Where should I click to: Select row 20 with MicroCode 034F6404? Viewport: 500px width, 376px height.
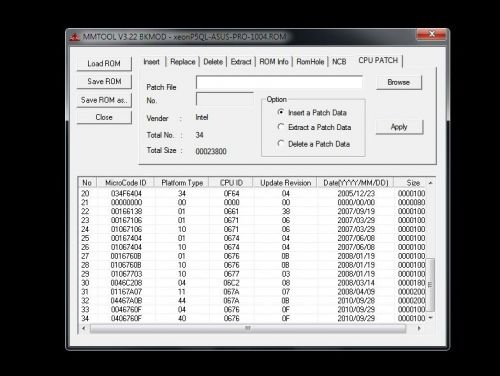[x=253, y=193]
